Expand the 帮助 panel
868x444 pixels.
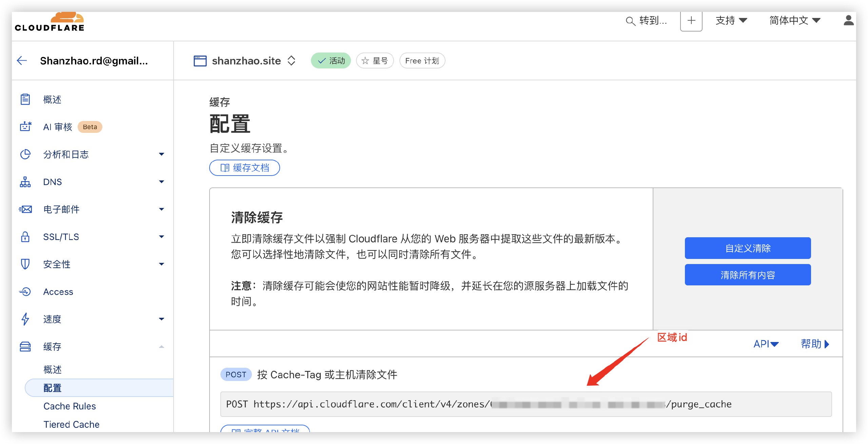[x=815, y=344]
